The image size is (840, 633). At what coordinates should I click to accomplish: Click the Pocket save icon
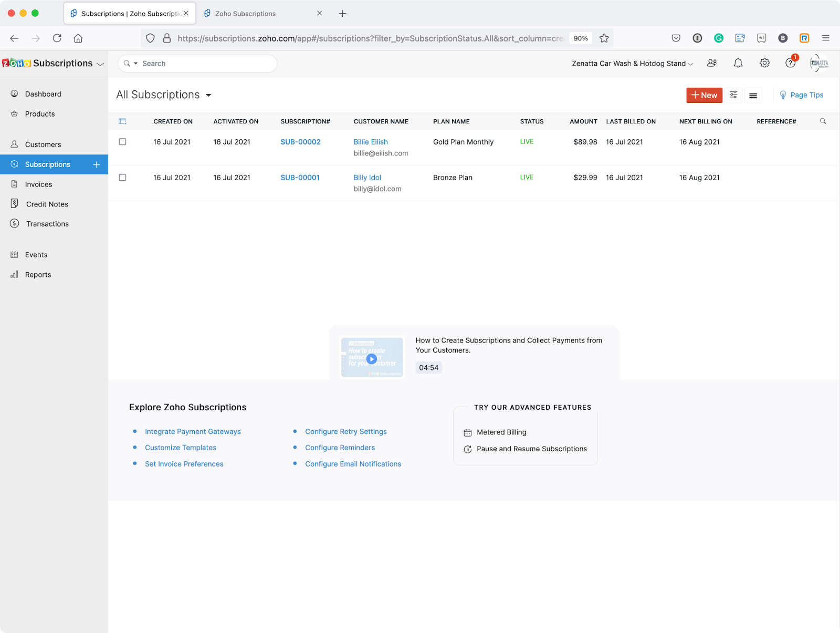(676, 38)
